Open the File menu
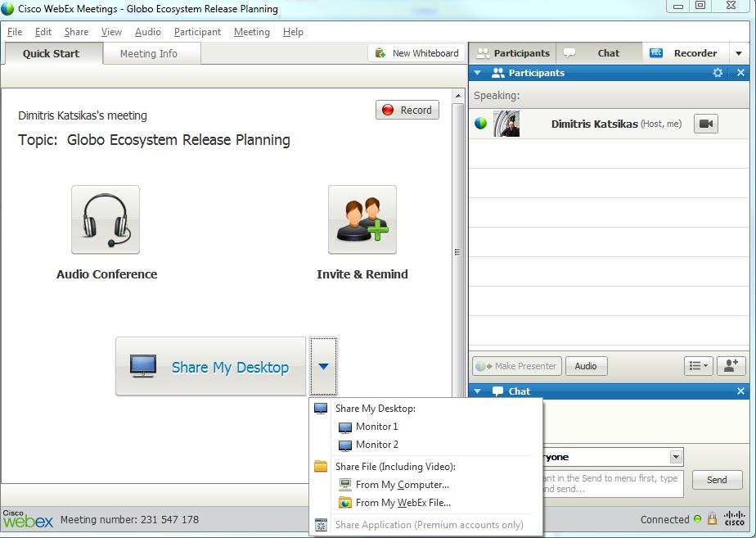This screenshot has height=538, width=756. point(15,32)
